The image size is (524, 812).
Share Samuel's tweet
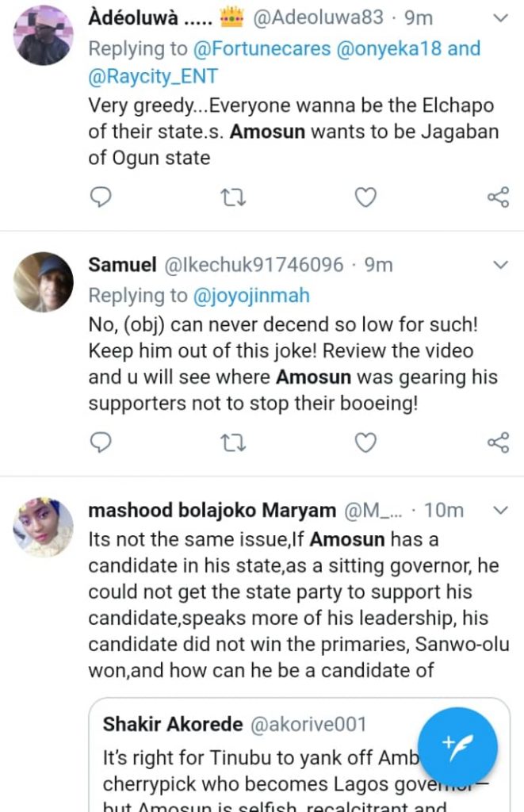point(498,442)
